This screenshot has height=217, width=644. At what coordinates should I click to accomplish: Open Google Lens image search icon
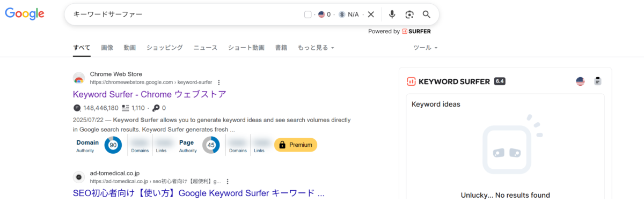409,14
